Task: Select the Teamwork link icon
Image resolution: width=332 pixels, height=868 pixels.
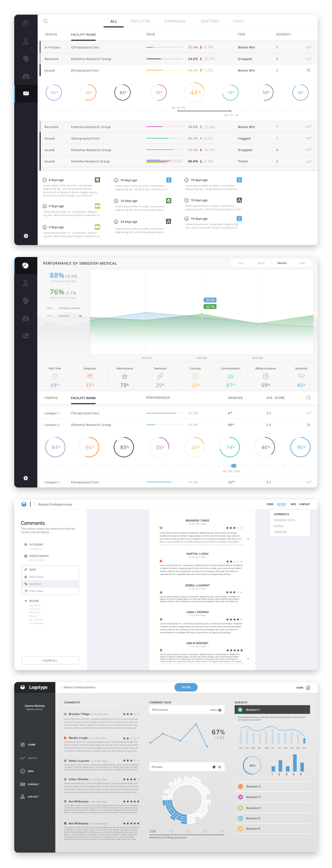Action: [x=160, y=376]
